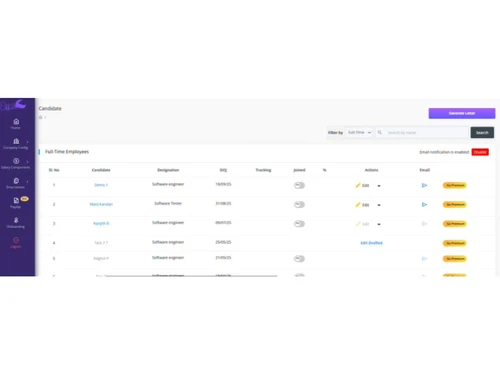Send email for candidate row 1
The width and height of the screenshot is (500, 375).
point(424,185)
